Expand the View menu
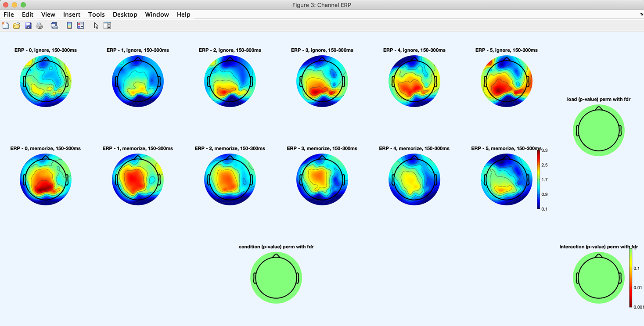This screenshot has width=644, height=326. [48, 14]
